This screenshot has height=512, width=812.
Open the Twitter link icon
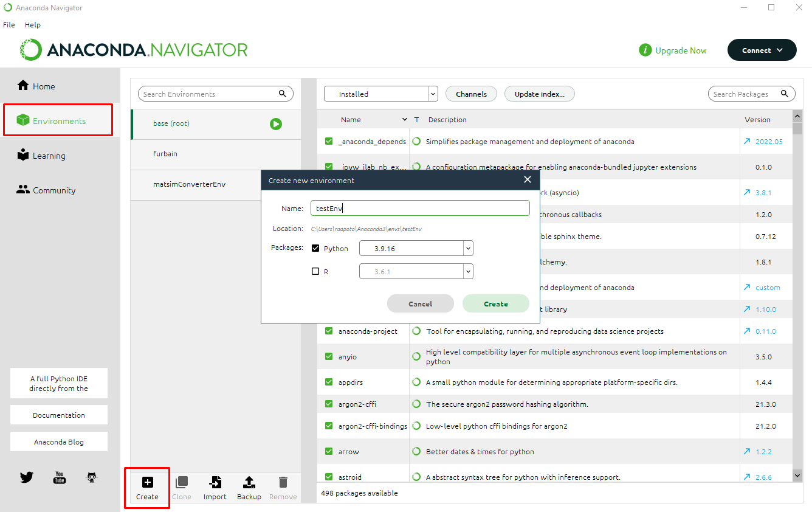[x=27, y=477]
